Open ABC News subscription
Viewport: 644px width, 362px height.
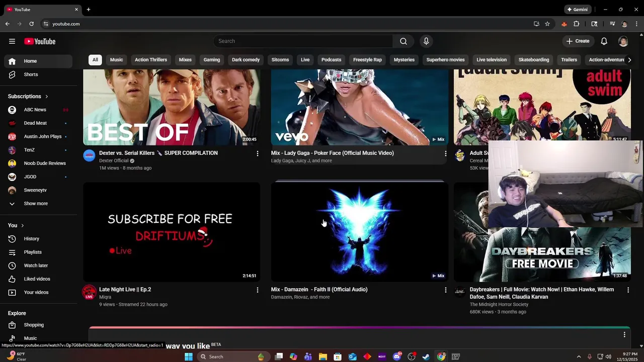[38, 110]
